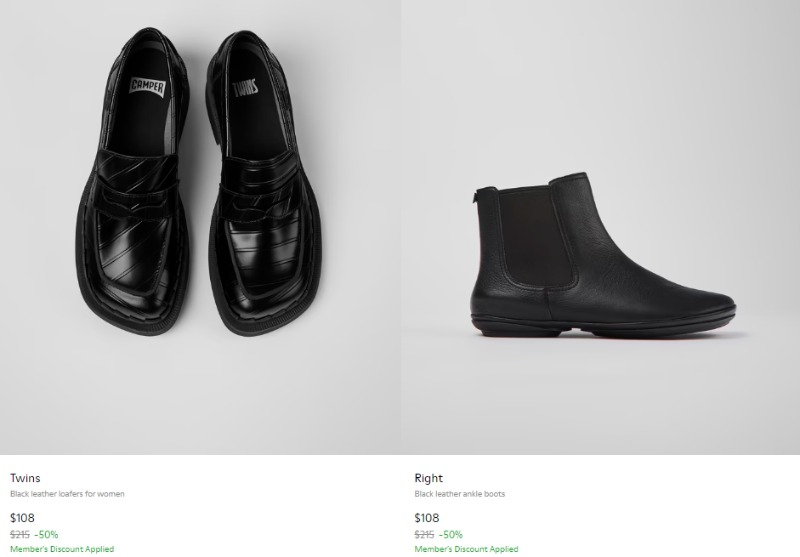The width and height of the screenshot is (800, 557).
Task: Click Member's Discount Applied text under Right
Action: tap(466, 549)
